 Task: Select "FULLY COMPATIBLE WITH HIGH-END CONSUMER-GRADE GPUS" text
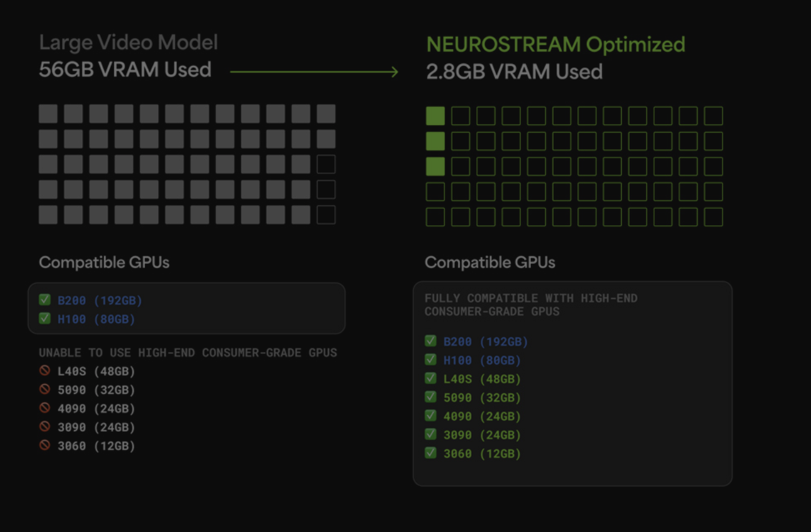[532, 305]
